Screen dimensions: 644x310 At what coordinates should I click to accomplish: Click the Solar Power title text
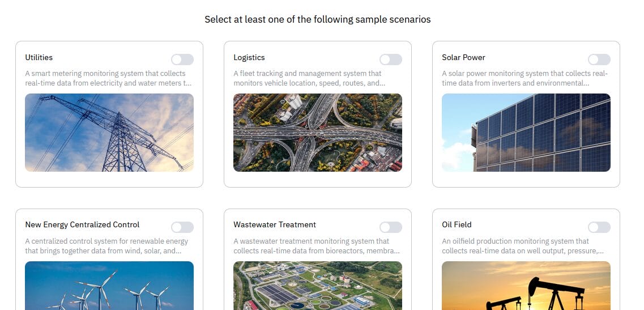[x=463, y=58]
